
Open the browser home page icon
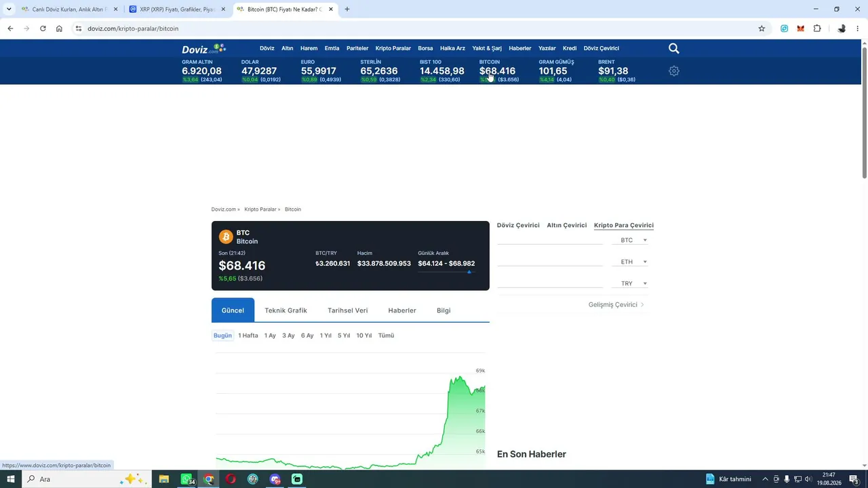[59, 28]
